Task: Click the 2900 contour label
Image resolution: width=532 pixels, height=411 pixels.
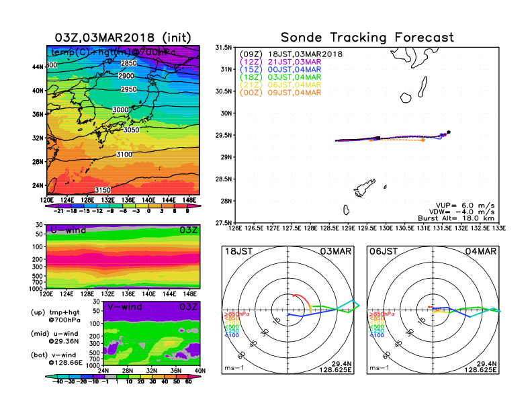Action: (126, 76)
